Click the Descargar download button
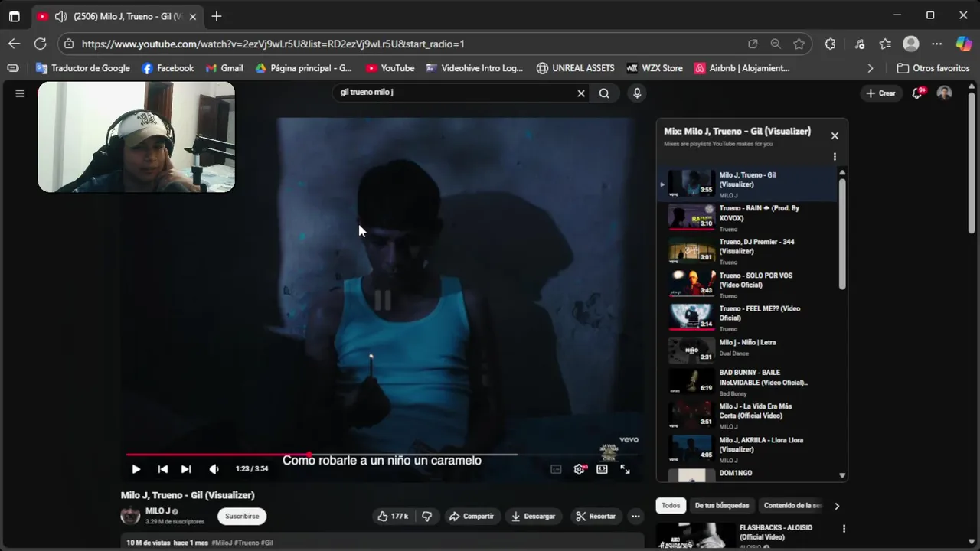Image resolution: width=980 pixels, height=551 pixels. pos(534,517)
